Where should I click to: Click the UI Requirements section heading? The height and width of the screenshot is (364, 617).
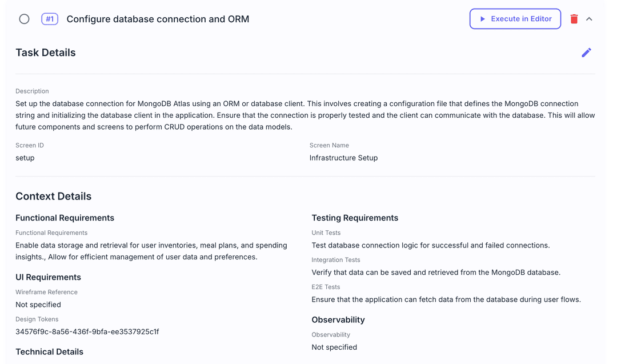point(48,277)
